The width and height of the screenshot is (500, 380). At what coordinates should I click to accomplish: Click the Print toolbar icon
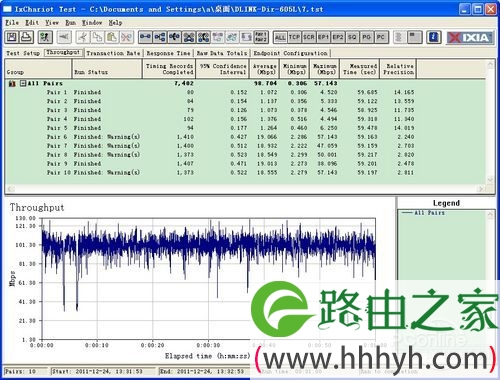[26, 37]
